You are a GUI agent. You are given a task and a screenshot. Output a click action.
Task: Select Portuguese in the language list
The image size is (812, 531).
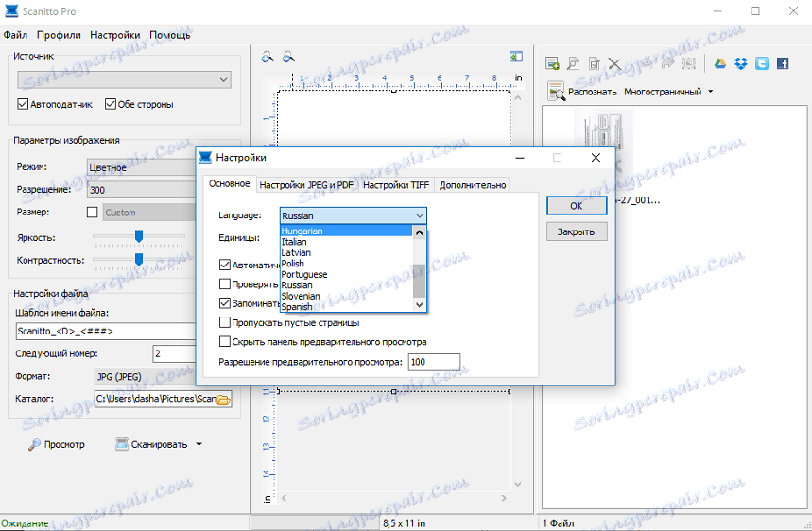point(346,274)
